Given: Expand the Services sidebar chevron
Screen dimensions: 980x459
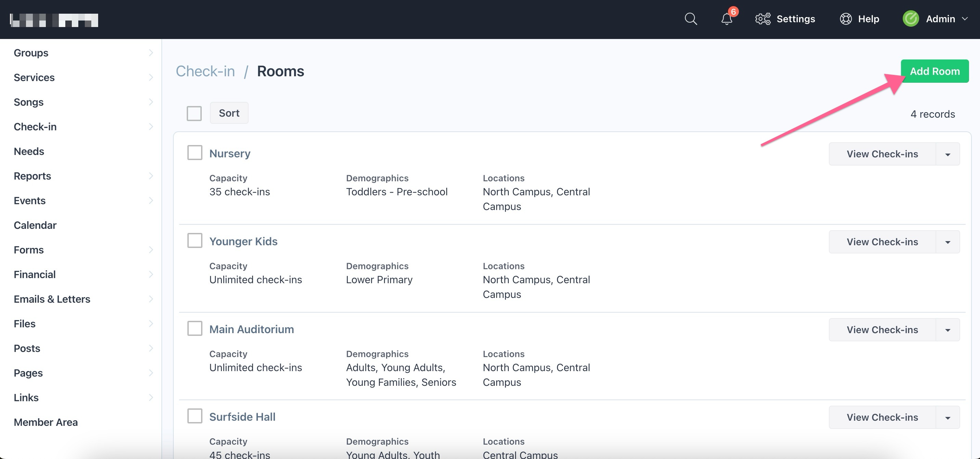Looking at the screenshot, I should point(151,77).
